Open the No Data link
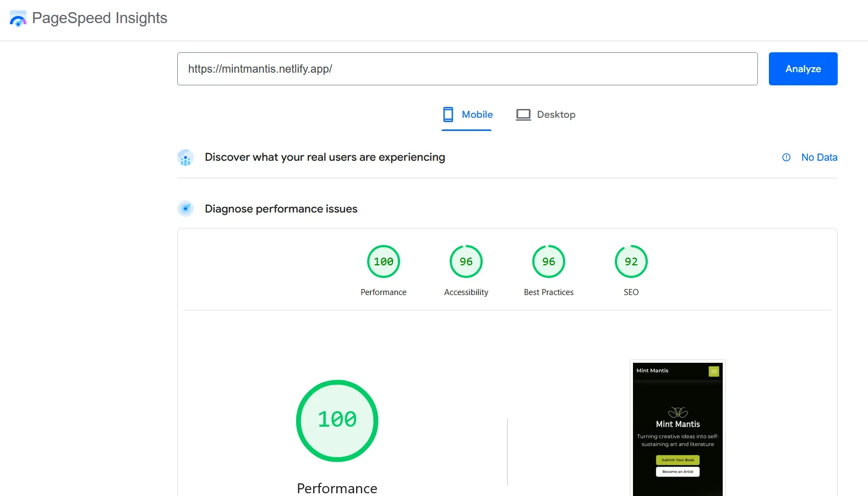 [819, 157]
